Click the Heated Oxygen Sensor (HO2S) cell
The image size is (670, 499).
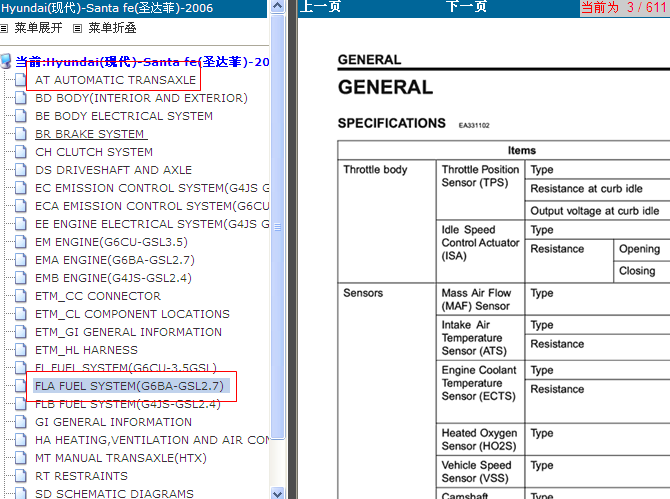coord(480,439)
